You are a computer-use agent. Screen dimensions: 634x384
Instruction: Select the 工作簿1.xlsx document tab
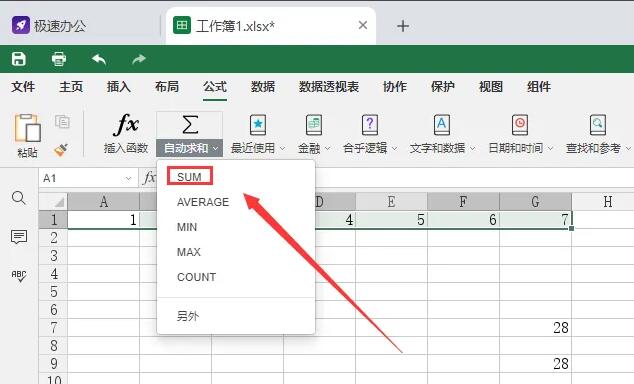pos(271,26)
